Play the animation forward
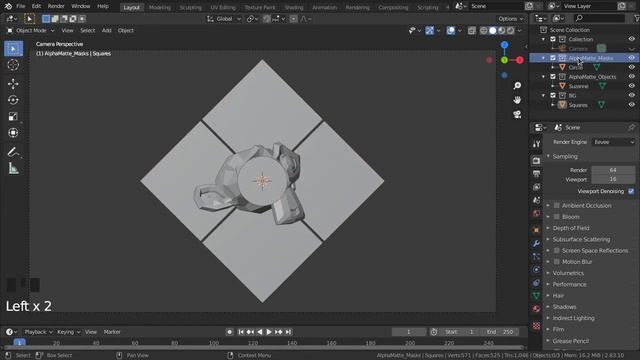 (x=269, y=332)
